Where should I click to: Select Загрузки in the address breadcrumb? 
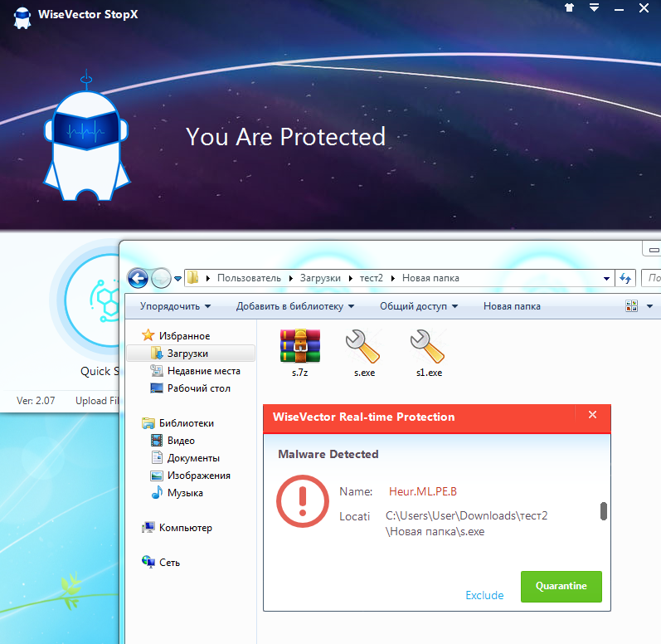pyautogui.click(x=320, y=278)
